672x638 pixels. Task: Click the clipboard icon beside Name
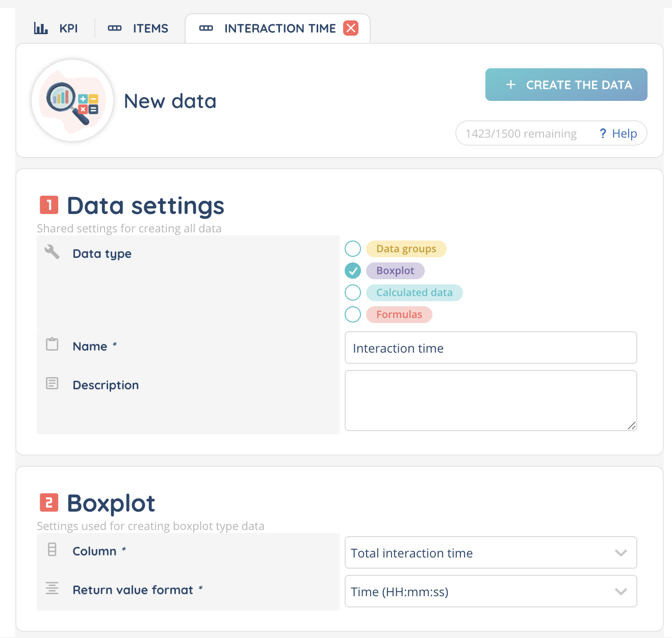click(52, 344)
